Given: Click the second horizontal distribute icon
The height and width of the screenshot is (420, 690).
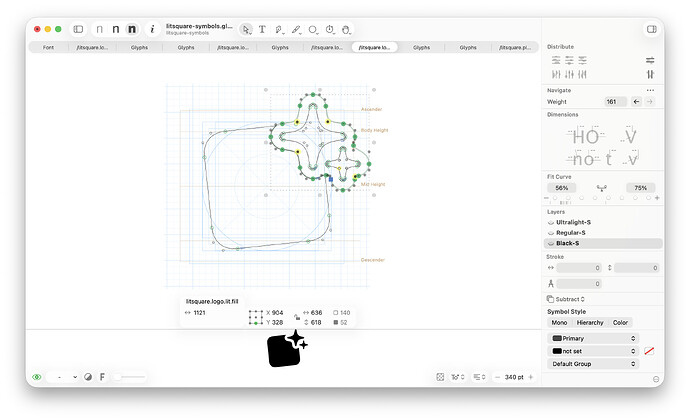Looking at the screenshot, I should pos(569,60).
